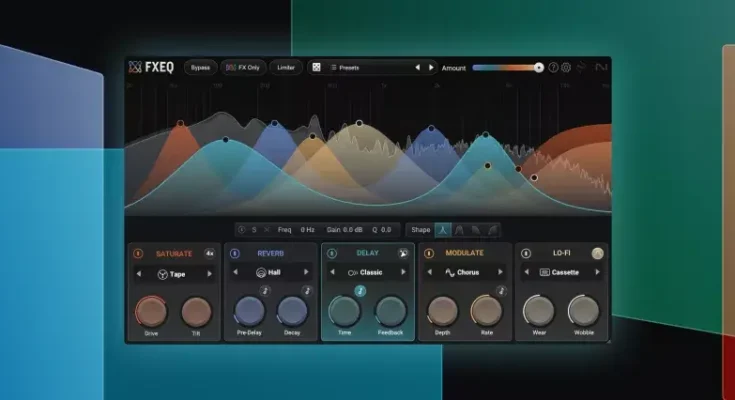
Task: Click the tempo sync note above Delay Time
Action: [x=359, y=291]
